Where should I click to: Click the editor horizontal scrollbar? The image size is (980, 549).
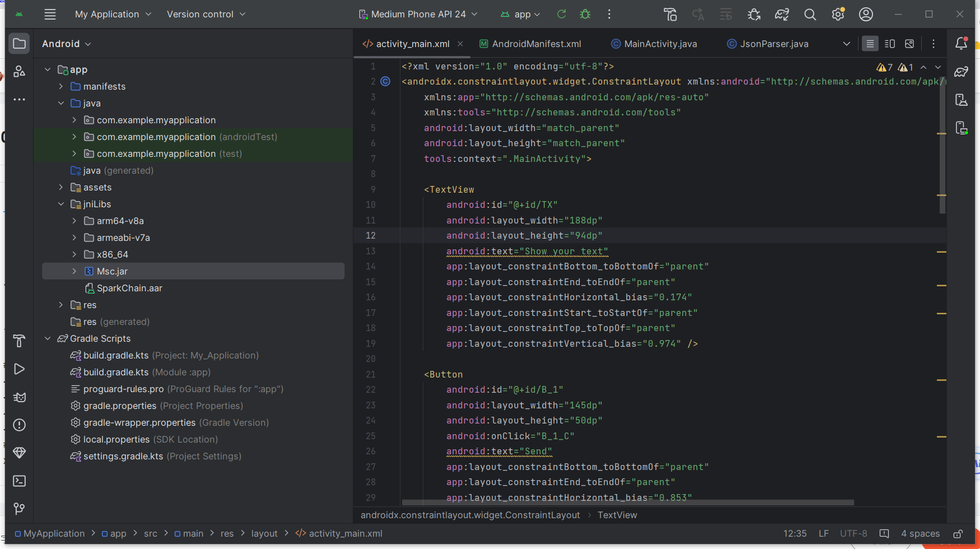[x=627, y=503]
